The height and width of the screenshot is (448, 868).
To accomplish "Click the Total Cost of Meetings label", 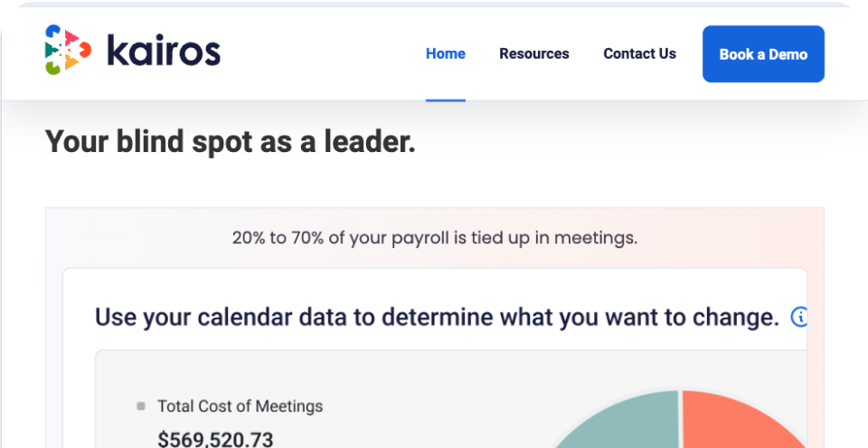I will click(240, 406).
